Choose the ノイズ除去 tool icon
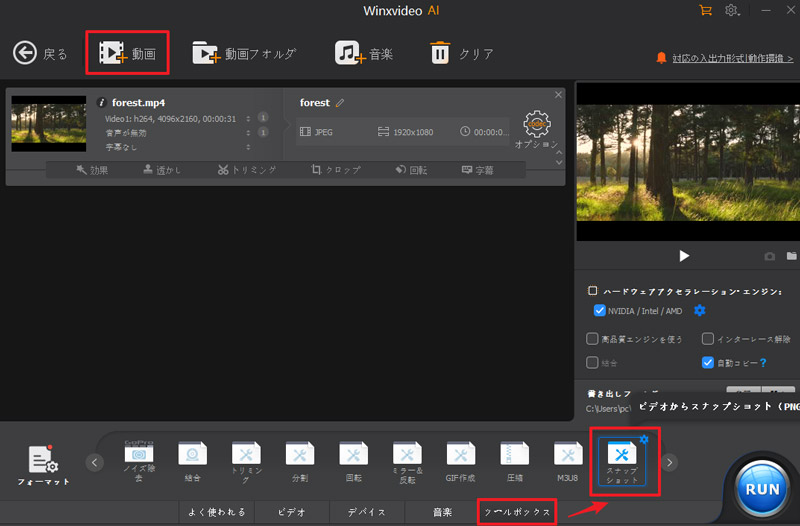This screenshot has width=800, height=526. coord(139,461)
